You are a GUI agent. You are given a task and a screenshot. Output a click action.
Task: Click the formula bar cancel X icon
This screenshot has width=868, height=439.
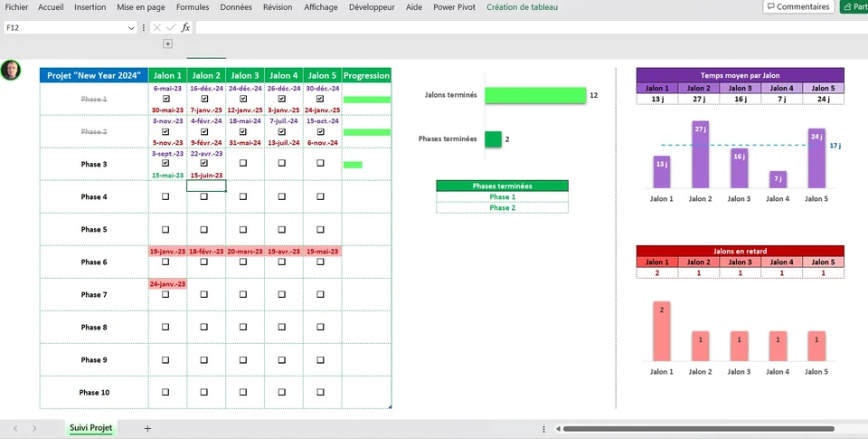(157, 28)
